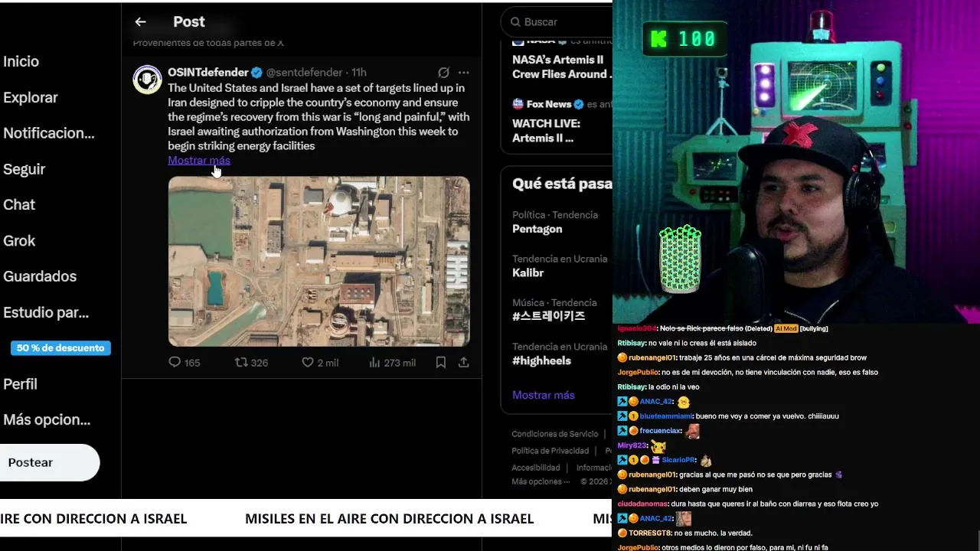The image size is (980, 551).
Task: Open WATCH LIVE: Artemis II story
Action: 546,131
